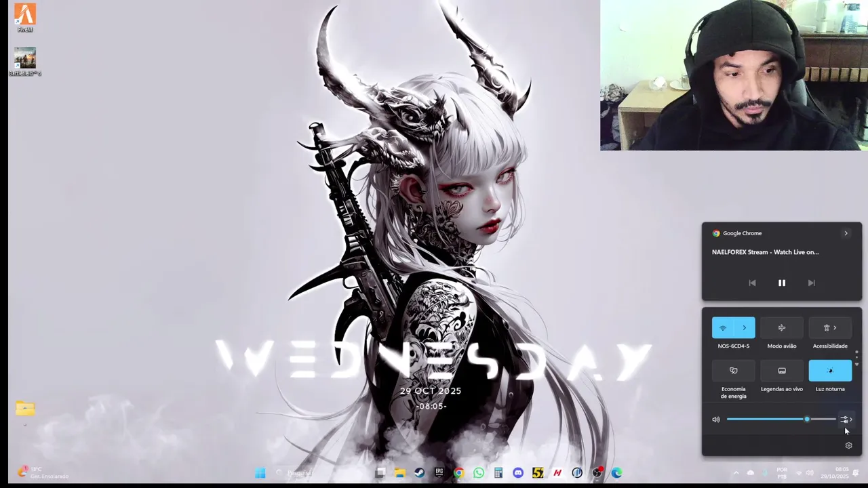Open the Windows Start menu

pyautogui.click(x=260, y=473)
